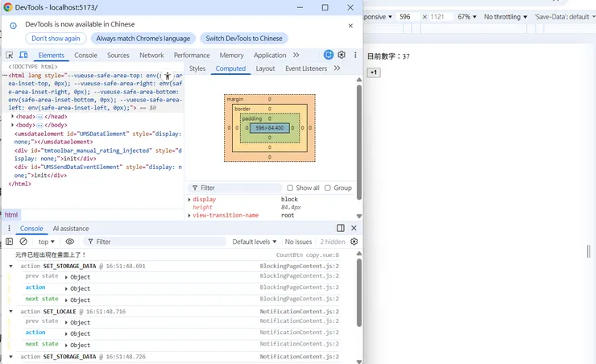Check the Group checkbox
Viewport: 596px width, 364px height.
coord(329,188)
